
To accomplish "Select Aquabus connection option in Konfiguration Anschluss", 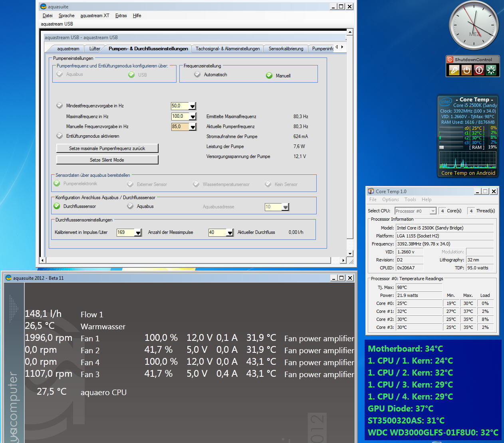I will point(130,206).
